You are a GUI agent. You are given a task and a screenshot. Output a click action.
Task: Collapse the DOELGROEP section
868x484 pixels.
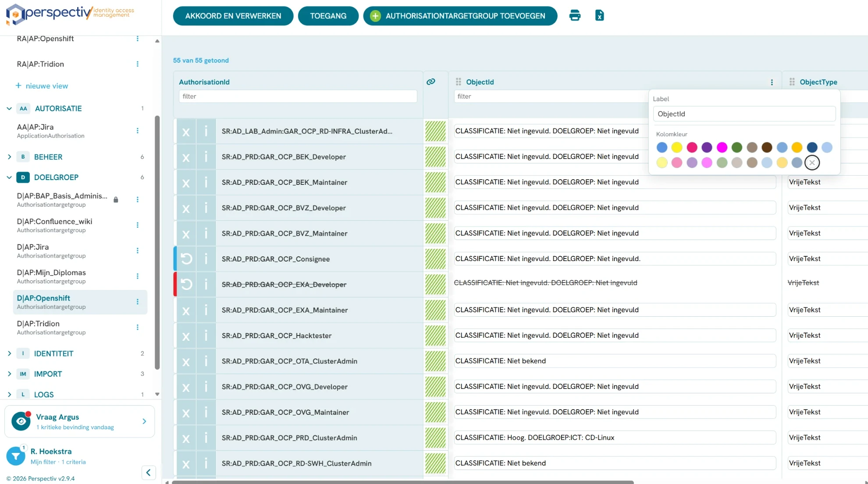9,177
